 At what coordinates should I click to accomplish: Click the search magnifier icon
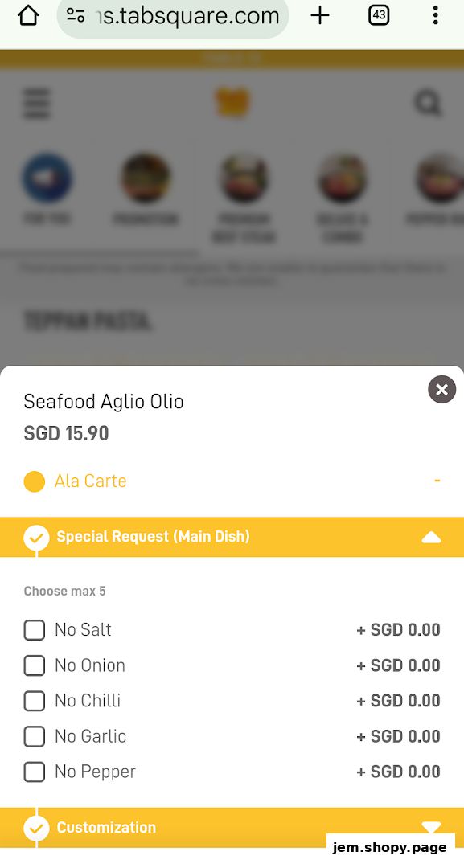click(x=429, y=104)
